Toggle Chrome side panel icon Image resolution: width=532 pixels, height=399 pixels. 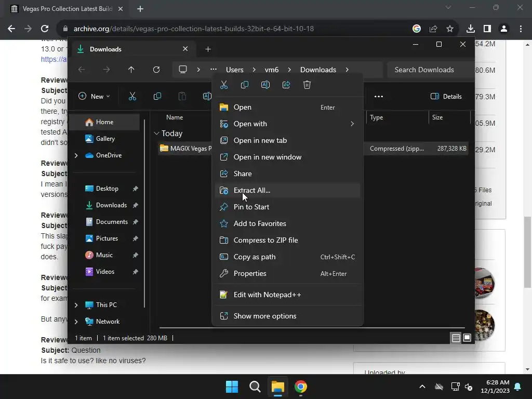coord(487,29)
